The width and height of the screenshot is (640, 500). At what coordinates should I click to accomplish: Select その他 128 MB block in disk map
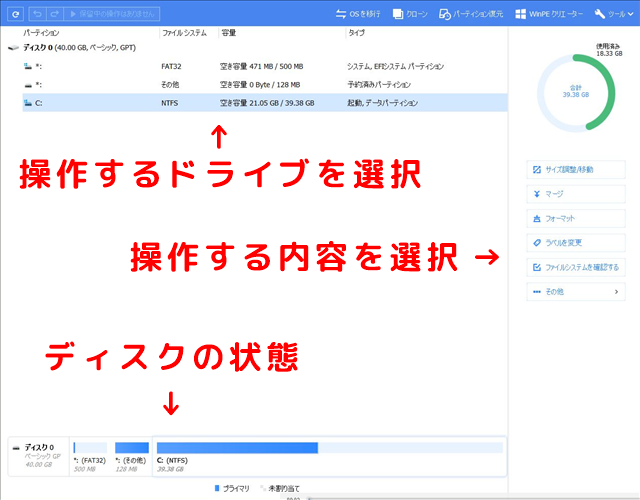[x=131, y=456]
